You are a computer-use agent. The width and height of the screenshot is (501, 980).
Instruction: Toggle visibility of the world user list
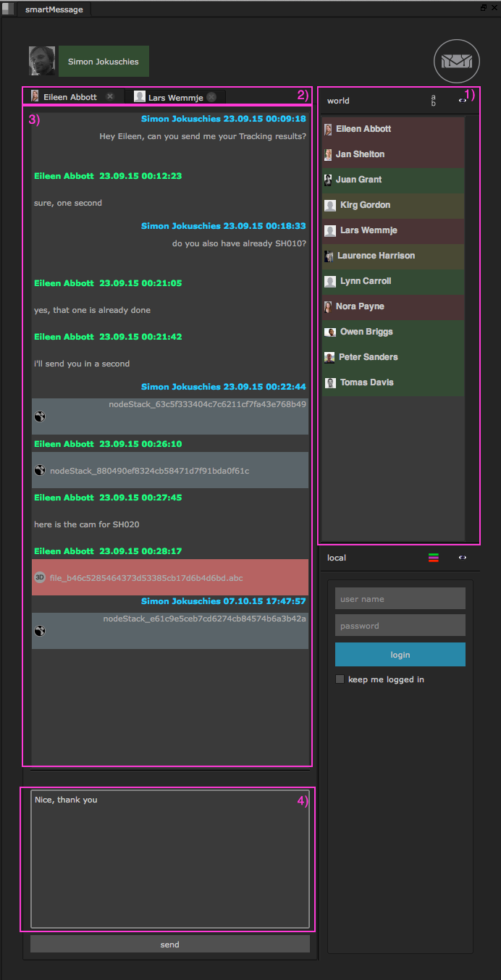pos(463,101)
